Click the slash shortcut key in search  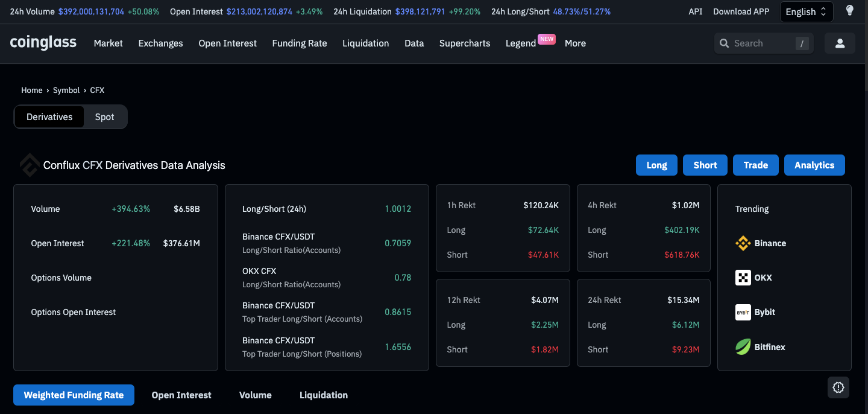tap(802, 43)
